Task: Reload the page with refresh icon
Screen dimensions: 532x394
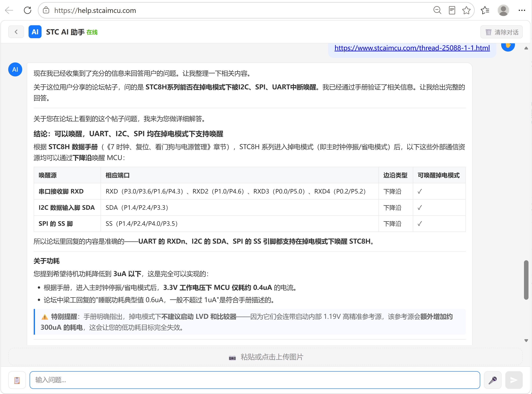Action: coord(28,10)
